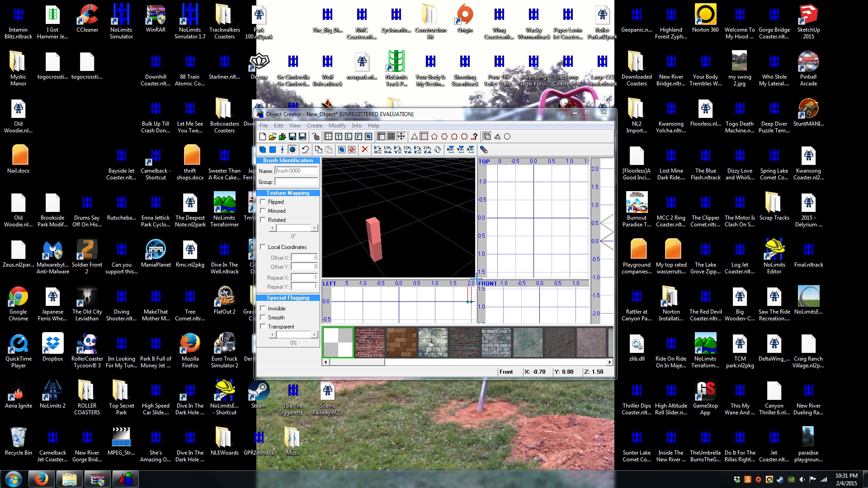
Task: Open the Create menu
Action: (314, 126)
